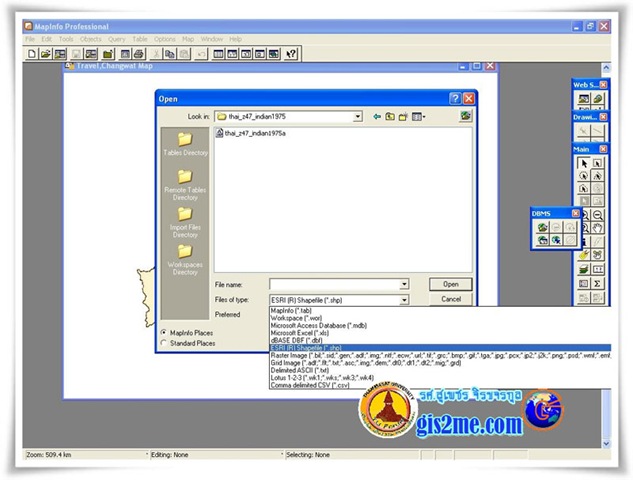Jump to Import Files Directory

click(185, 222)
